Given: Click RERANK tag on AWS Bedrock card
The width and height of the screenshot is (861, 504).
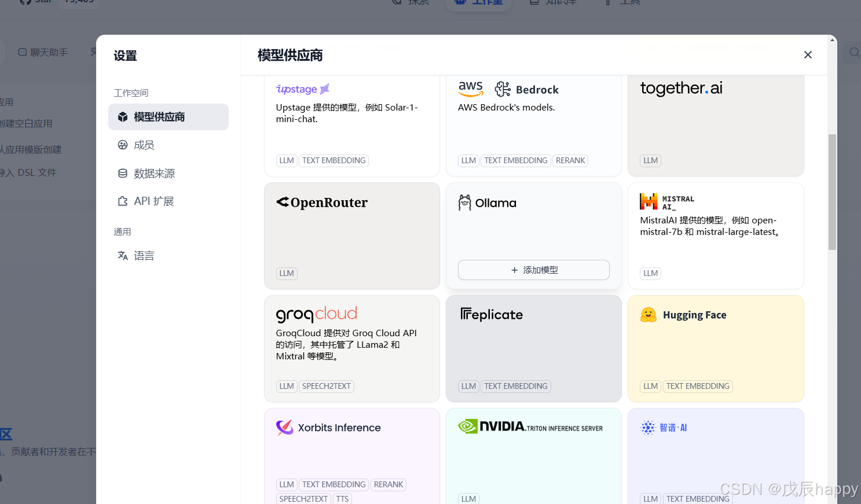Looking at the screenshot, I should click(x=570, y=161).
